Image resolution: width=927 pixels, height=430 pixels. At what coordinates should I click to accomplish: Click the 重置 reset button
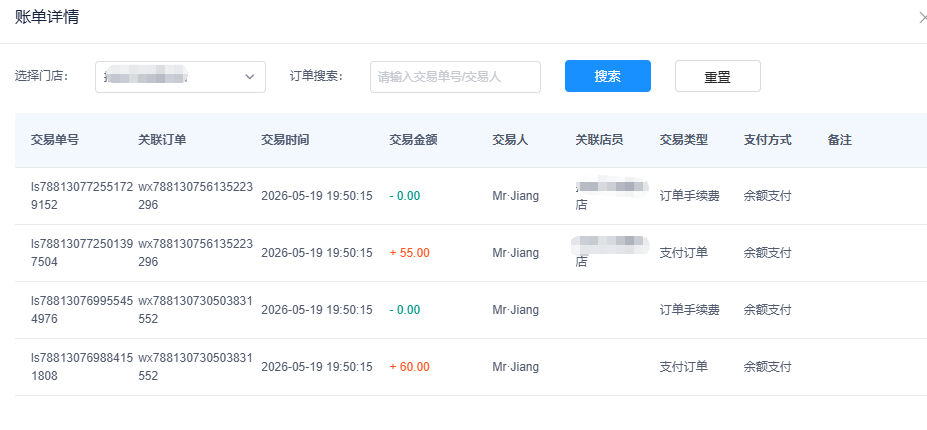tap(718, 76)
